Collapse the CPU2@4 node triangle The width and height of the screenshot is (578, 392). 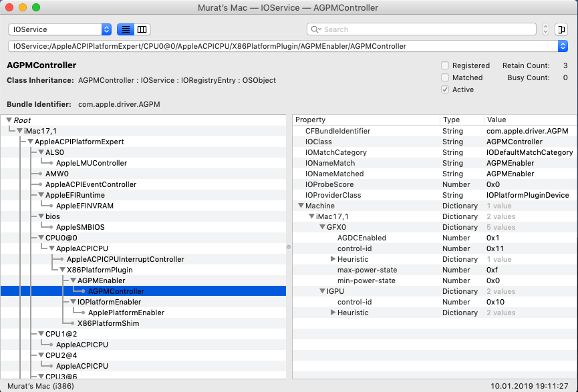41,355
